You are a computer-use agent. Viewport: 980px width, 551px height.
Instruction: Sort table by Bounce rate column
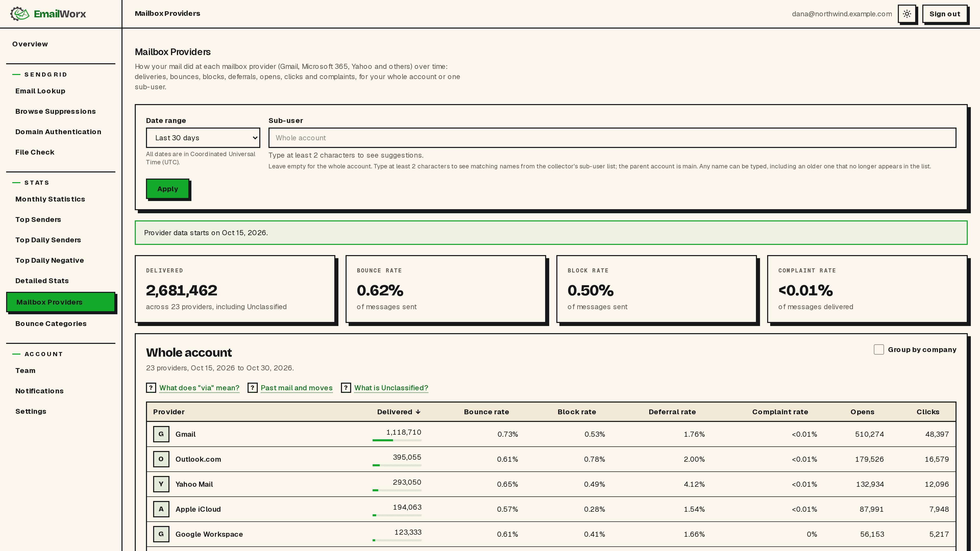click(x=486, y=412)
